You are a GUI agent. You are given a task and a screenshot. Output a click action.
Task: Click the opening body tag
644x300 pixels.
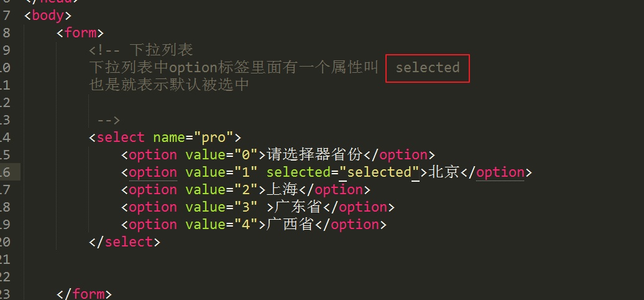tap(48, 16)
